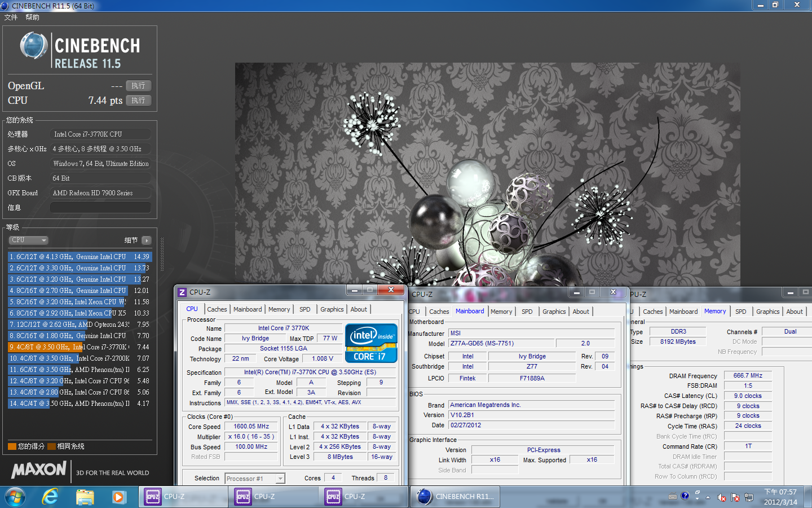This screenshot has width=812, height=508.
Task: Open Windows Media Player taskbar icon
Action: pyautogui.click(x=118, y=497)
